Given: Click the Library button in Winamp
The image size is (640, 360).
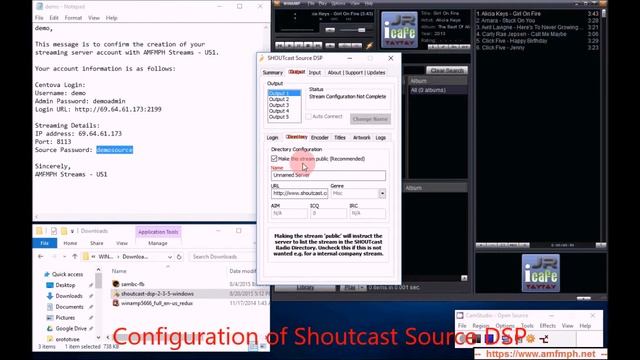Looking at the screenshot, I should pyautogui.click(x=305, y=287).
